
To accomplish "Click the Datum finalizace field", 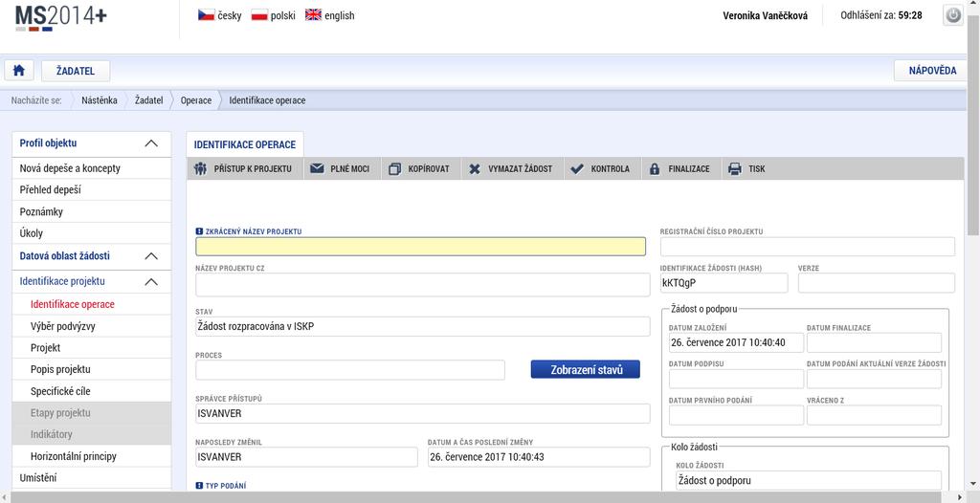I will point(874,342).
